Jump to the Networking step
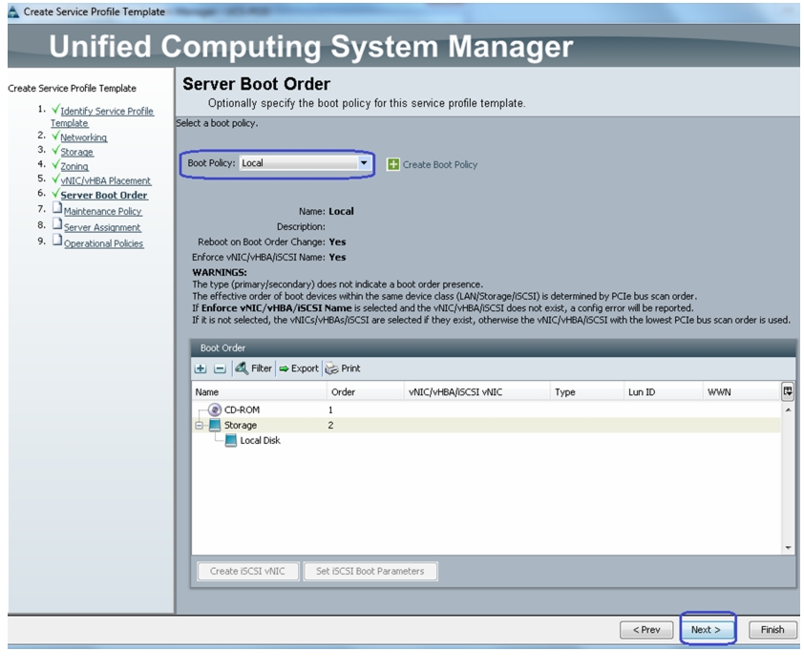 pyautogui.click(x=84, y=137)
